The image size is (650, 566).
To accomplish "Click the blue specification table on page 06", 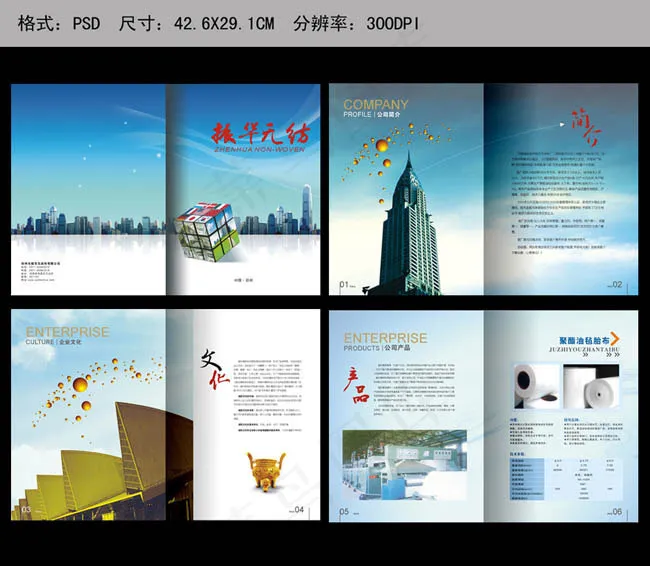I will (566, 477).
